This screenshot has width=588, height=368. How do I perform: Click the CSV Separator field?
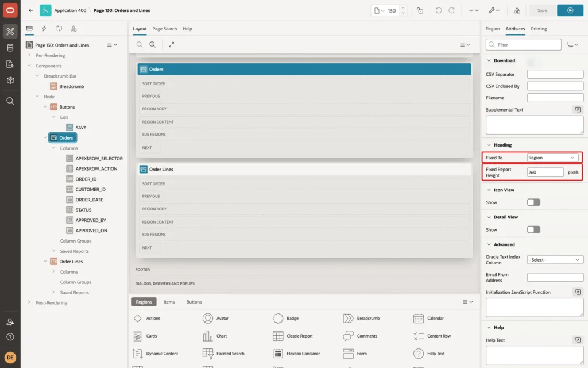click(555, 74)
